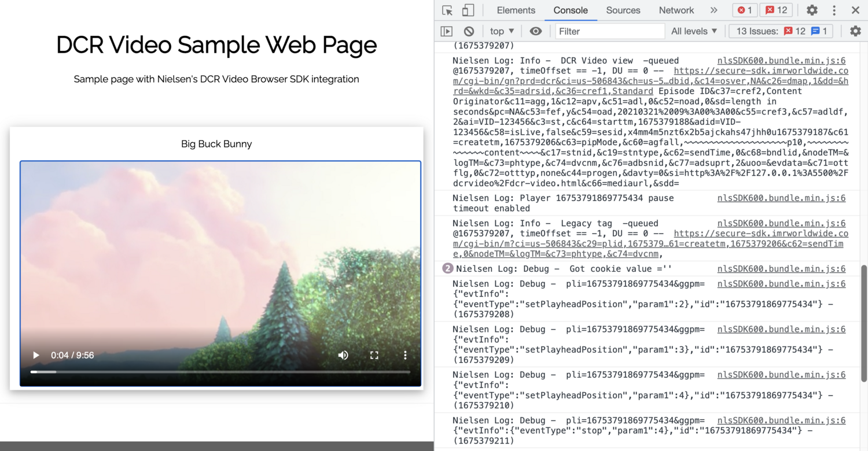Switch to the Network tab
The height and width of the screenshot is (451, 868).
[x=676, y=10]
